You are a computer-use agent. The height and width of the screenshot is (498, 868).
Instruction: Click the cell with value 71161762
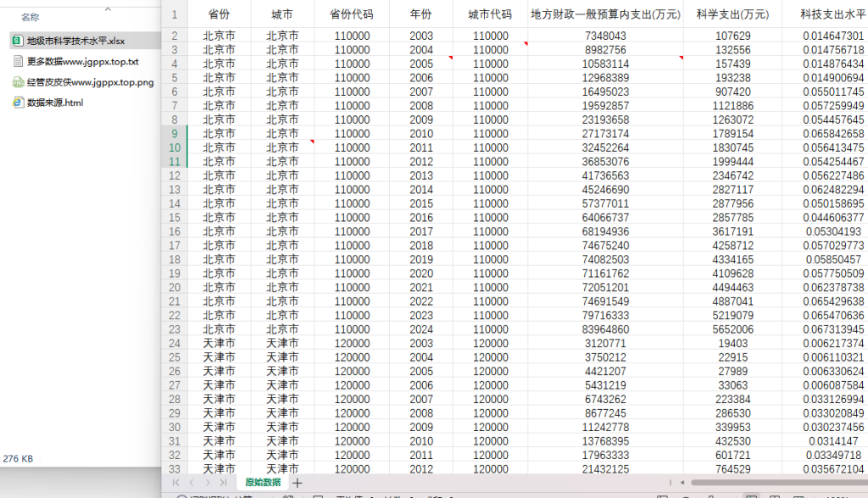605,274
